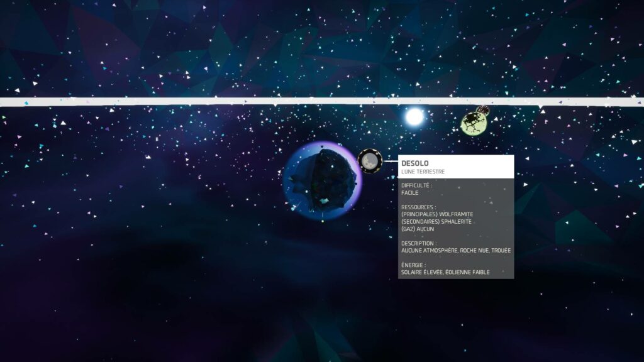Image resolution: width=644 pixels, height=362 pixels.
Task: Click the large blue planet with purple halo
Action: (321, 180)
